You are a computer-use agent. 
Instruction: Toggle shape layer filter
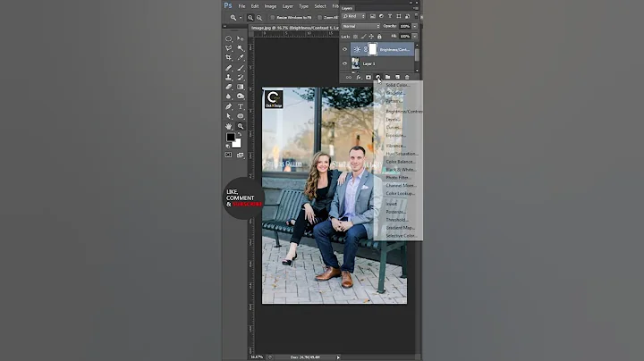(398, 16)
